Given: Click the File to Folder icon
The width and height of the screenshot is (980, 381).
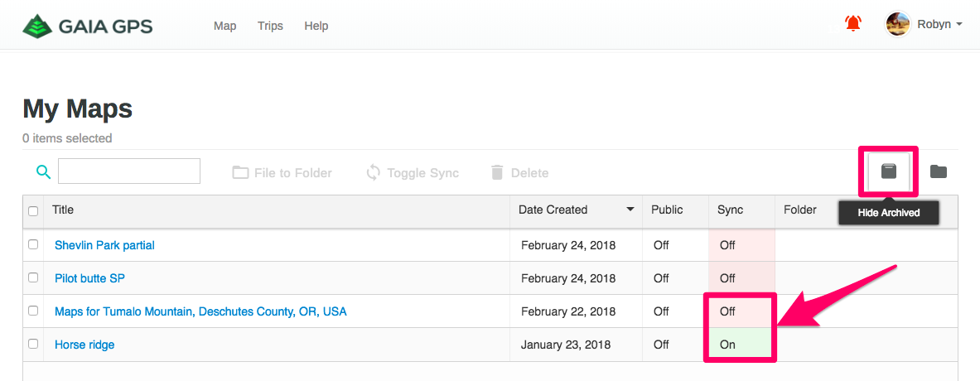Looking at the screenshot, I should [240, 173].
